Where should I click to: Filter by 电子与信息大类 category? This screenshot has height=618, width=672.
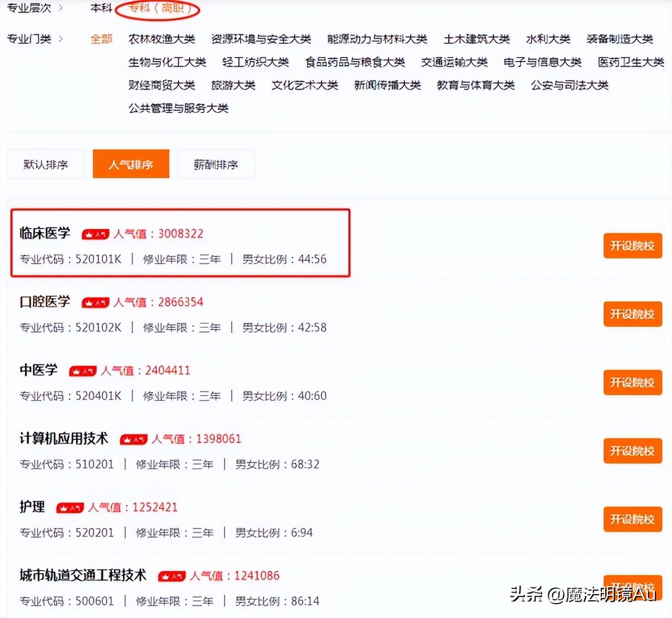(543, 62)
